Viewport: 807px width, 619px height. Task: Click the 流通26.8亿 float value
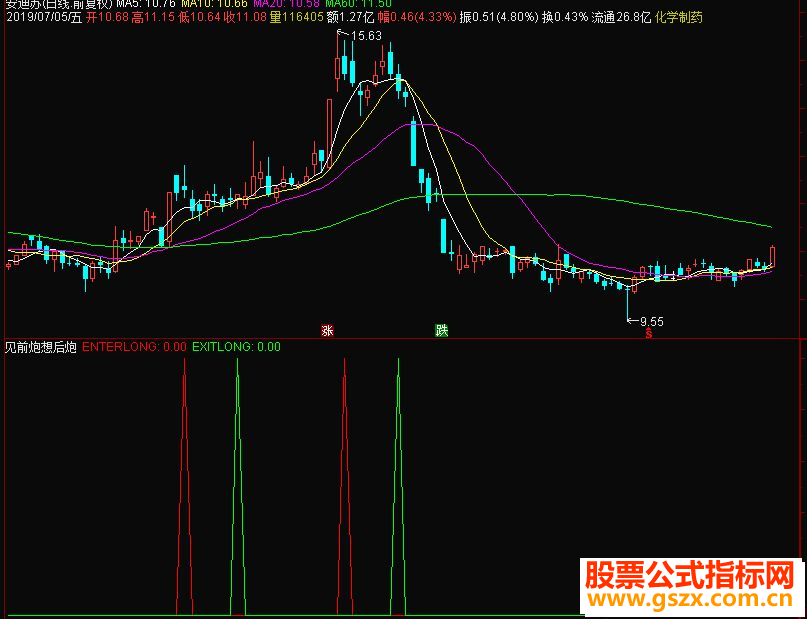[621, 18]
